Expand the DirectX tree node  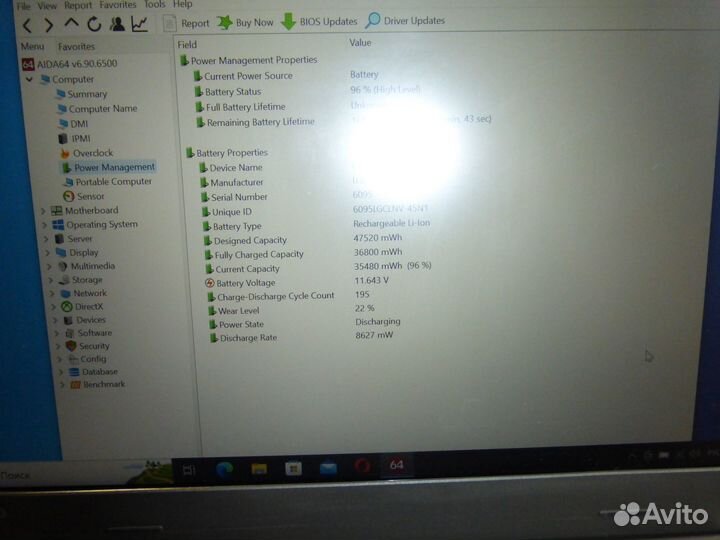(x=54, y=307)
